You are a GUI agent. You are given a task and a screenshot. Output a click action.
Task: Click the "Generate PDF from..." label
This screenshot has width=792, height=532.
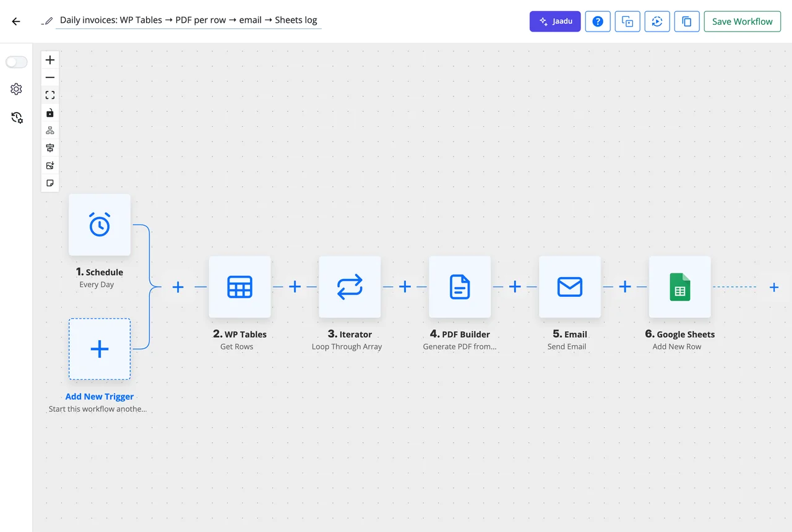(460, 346)
